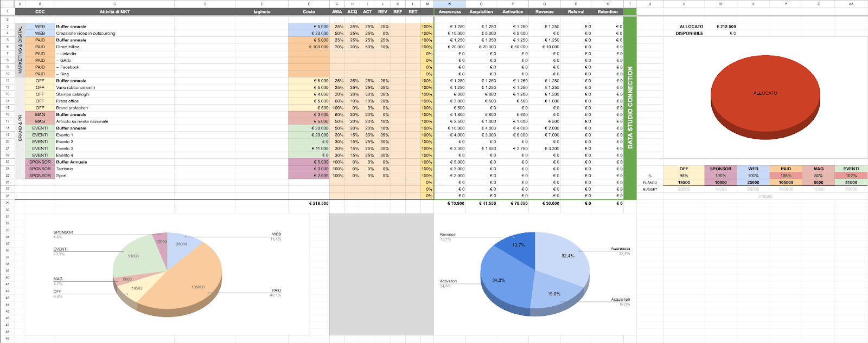
Task: Click the '€ 70.900' Awareness total cell
Action: click(x=450, y=203)
